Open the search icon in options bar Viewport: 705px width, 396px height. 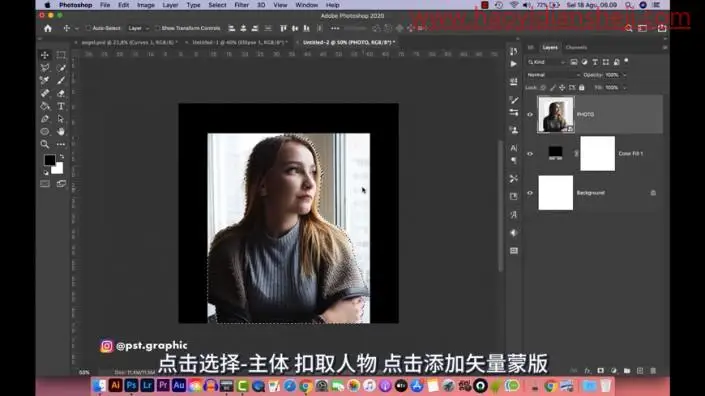tap(629, 28)
